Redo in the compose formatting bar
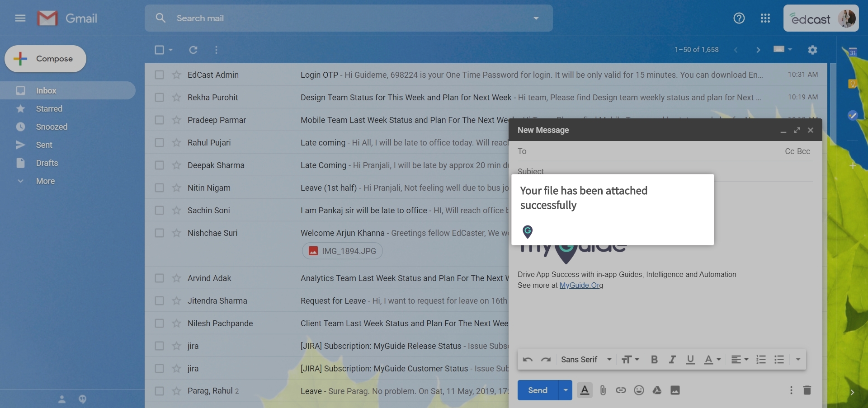868x408 pixels. coord(546,360)
